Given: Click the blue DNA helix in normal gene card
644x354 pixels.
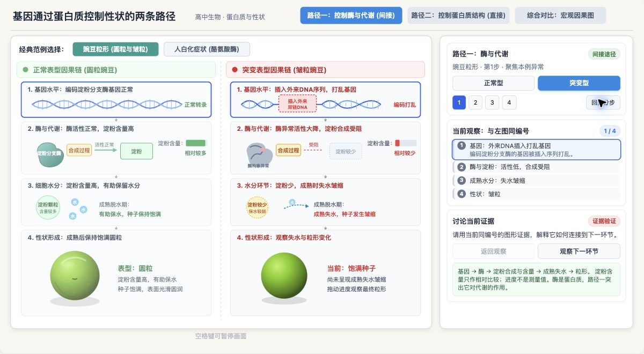Looking at the screenshot, I should (x=106, y=105).
